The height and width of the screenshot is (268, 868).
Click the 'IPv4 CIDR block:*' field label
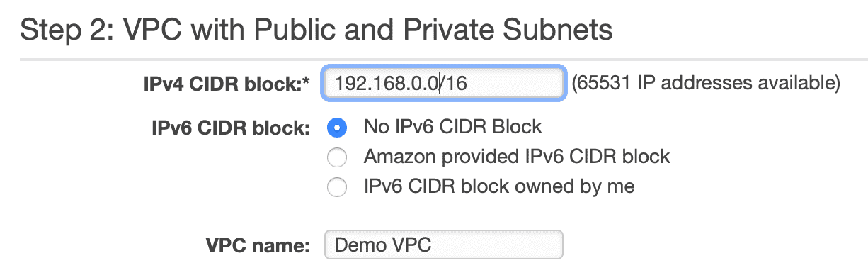227,84
